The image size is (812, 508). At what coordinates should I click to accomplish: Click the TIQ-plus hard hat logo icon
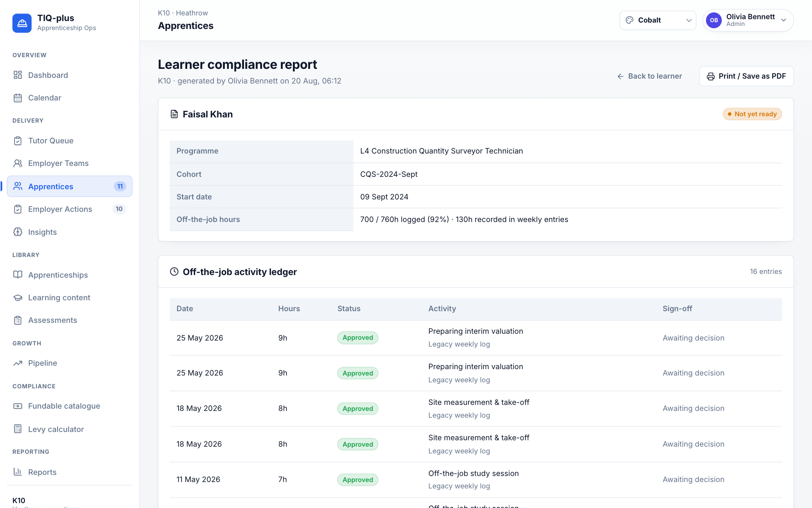click(x=22, y=23)
